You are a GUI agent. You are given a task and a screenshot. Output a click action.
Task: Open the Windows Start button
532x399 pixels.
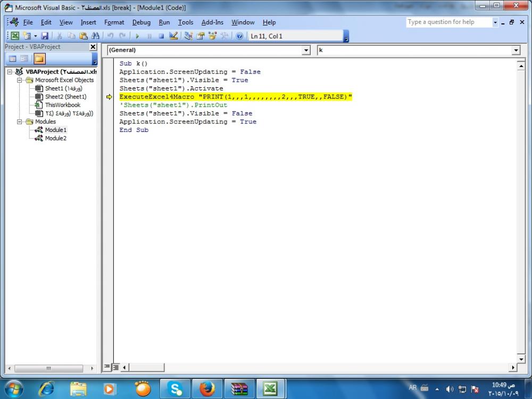(x=14, y=389)
